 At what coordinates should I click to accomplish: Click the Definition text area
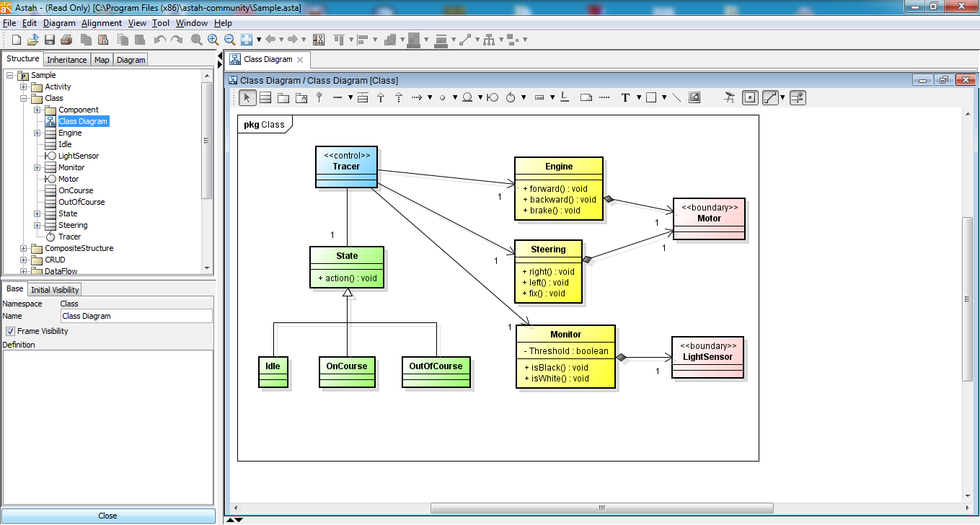click(x=107, y=427)
